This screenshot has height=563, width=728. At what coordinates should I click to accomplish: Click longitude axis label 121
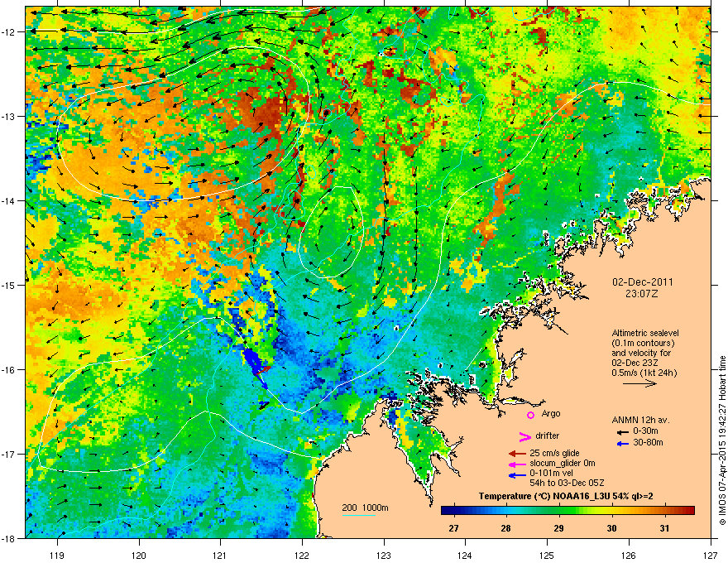[x=221, y=555]
